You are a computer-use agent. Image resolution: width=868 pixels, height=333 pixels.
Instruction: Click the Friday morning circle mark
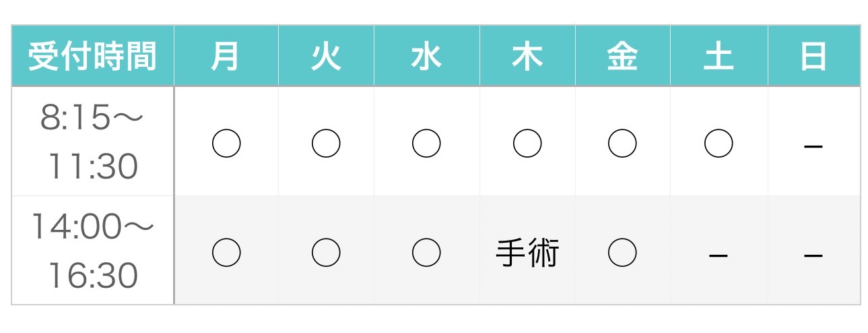pos(622,144)
